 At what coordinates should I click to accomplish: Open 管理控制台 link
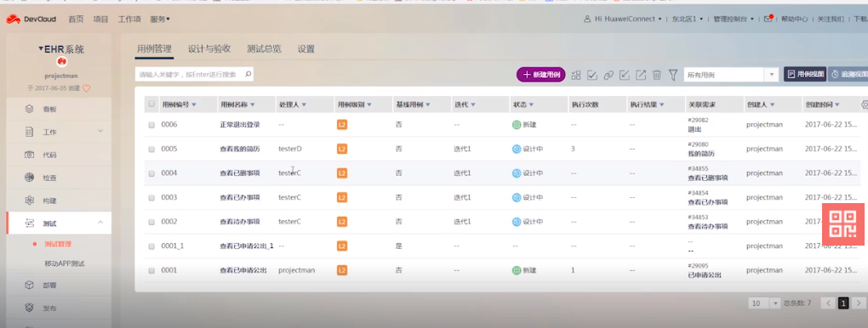[734, 19]
